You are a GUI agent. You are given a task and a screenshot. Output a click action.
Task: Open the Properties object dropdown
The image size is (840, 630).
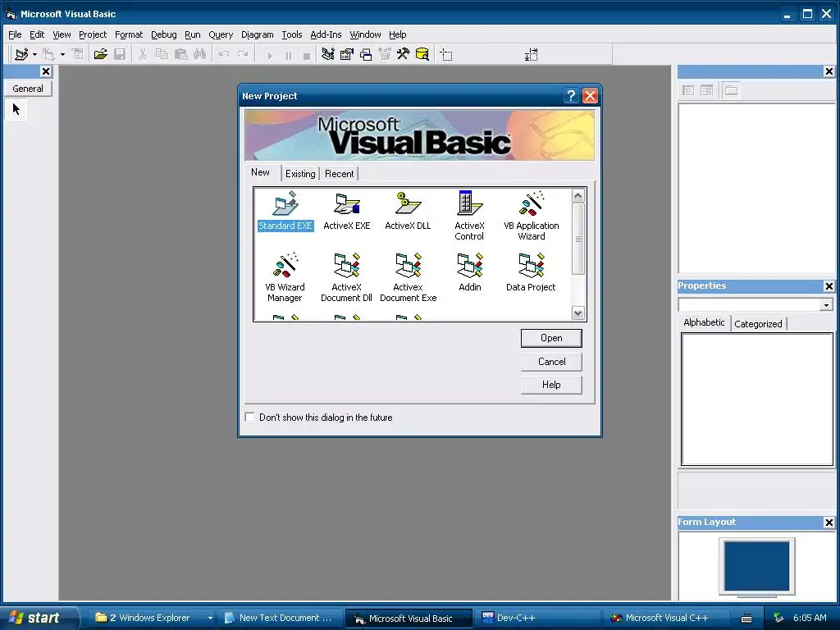(x=826, y=305)
